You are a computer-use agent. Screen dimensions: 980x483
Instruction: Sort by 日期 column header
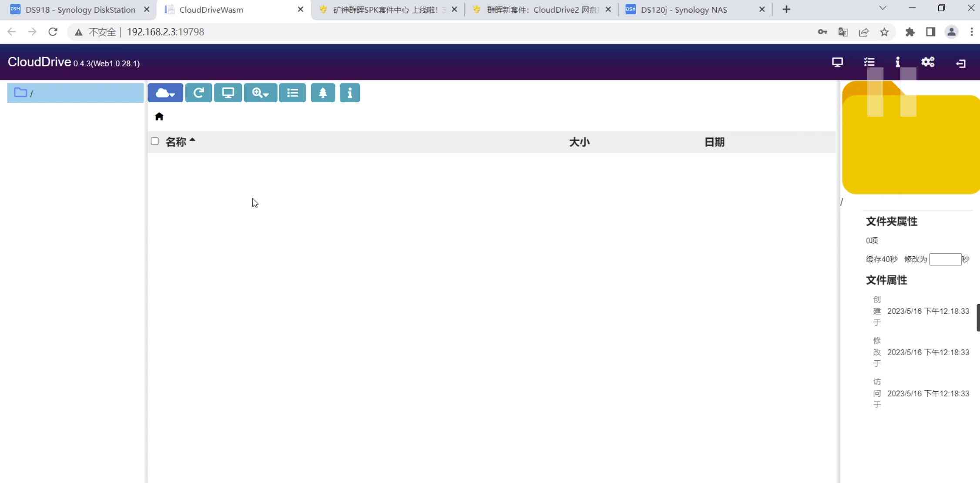click(714, 142)
